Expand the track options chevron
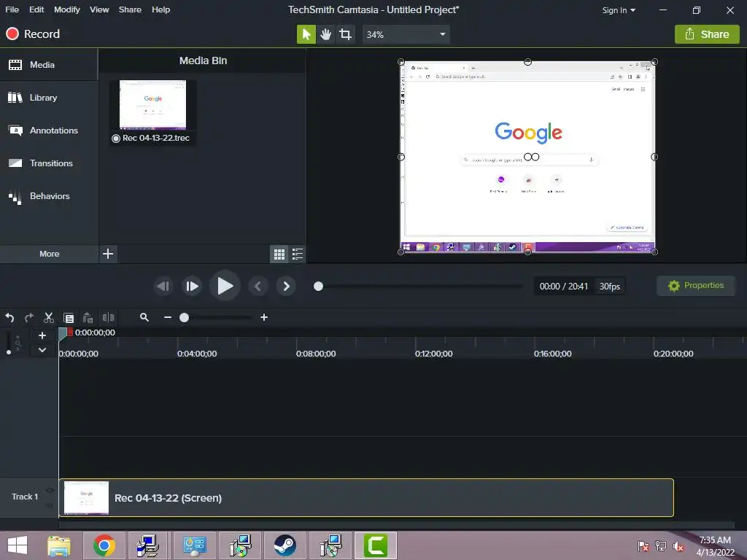Viewport: 747px width, 560px height. 42,350
